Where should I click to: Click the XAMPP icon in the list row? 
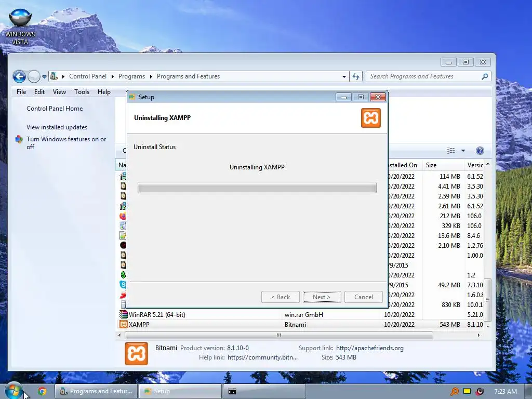tap(123, 325)
